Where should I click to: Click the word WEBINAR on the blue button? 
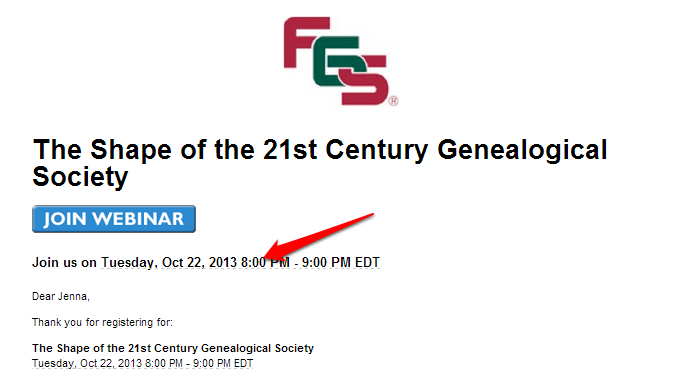coord(138,219)
